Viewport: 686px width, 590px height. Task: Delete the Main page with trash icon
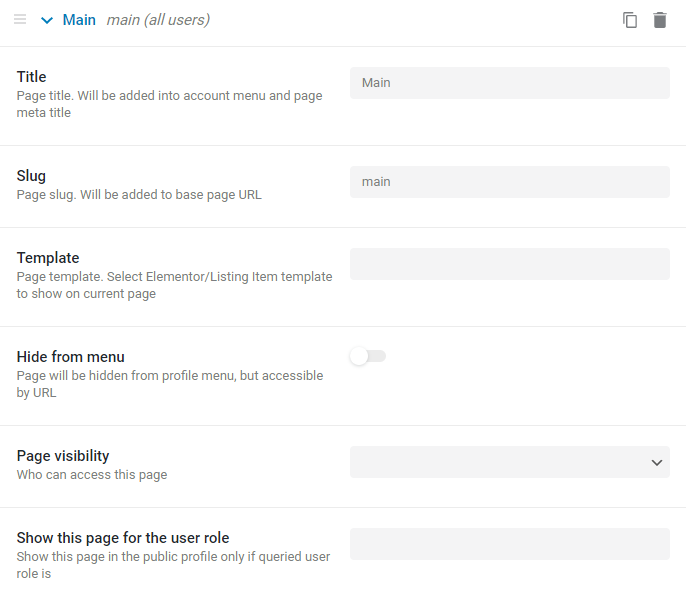point(660,20)
